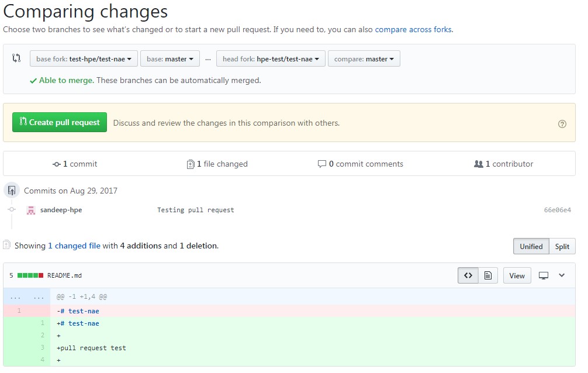The image size is (588, 373).
Task: Click the hunk header @@ -1 +1,4 @@
Action: (x=82, y=296)
